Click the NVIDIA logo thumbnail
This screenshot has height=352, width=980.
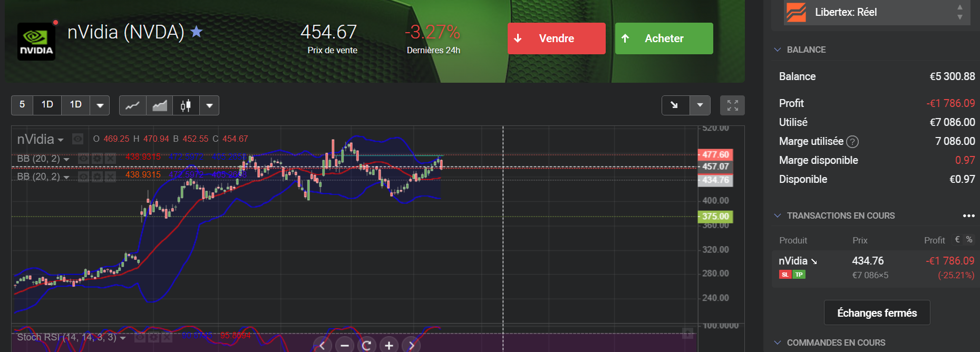(36, 42)
